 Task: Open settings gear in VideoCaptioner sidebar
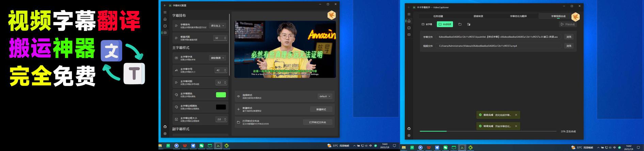(409, 135)
